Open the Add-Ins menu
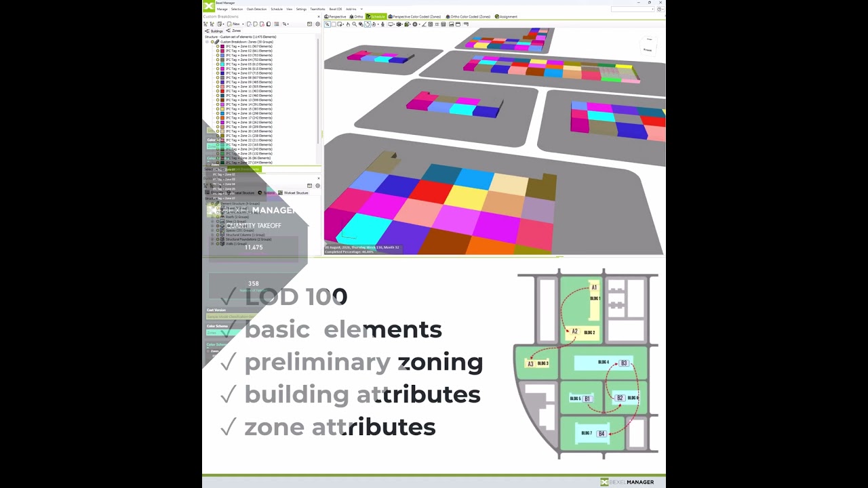This screenshot has width=868, height=488. point(351,9)
